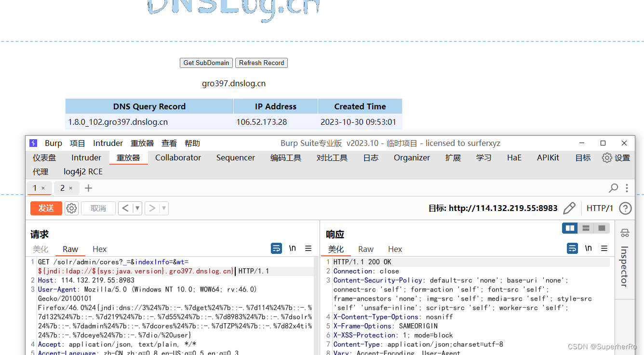Close Repeater tab 2
Image resolution: width=644 pixels, height=355 pixels.
(x=70, y=188)
